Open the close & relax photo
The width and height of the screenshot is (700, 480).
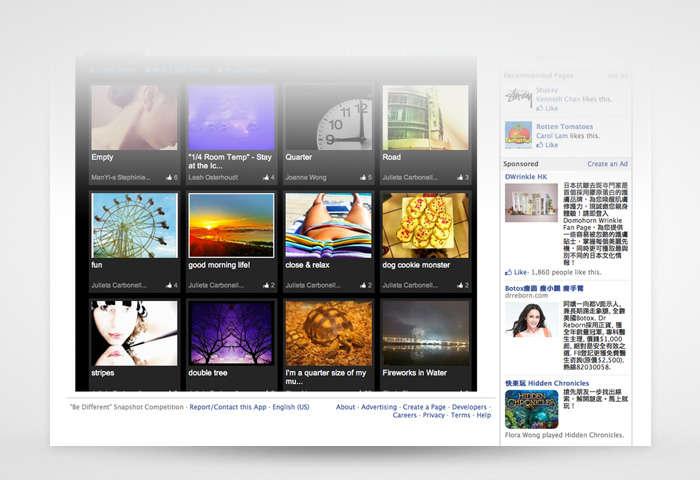(x=329, y=225)
